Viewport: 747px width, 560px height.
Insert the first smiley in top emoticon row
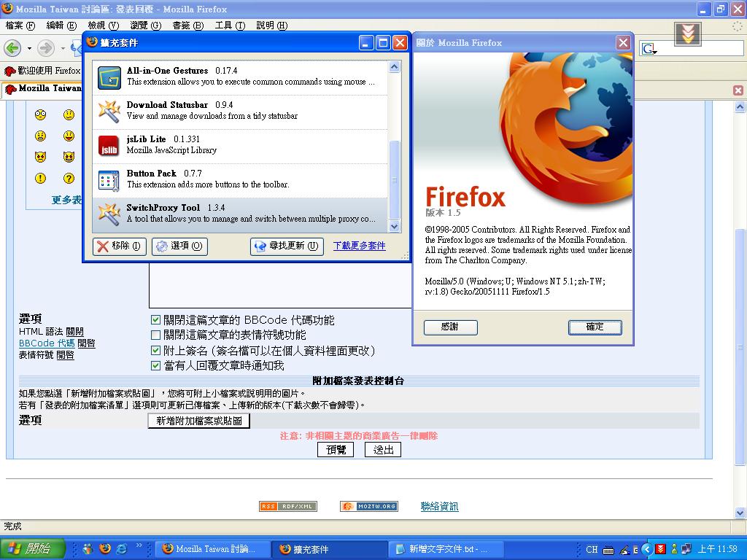click(41, 114)
